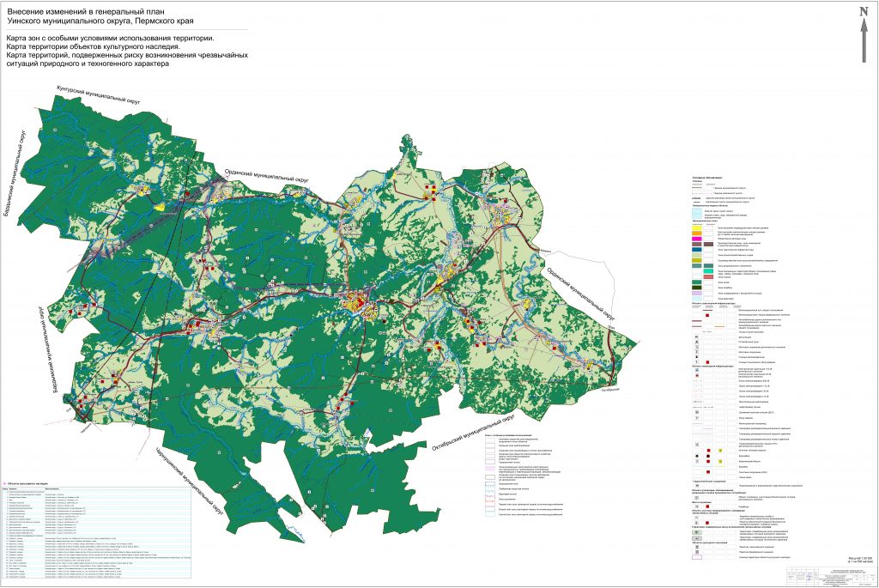879x588 pixels.
Task: Click the upper Ординский муниципальный округ label
Action: [x=268, y=175]
